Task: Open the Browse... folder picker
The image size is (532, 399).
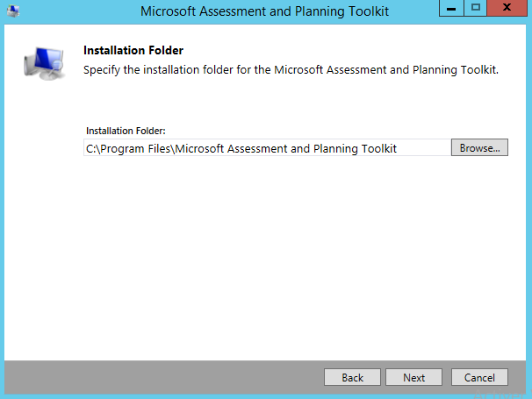Action: [479, 148]
